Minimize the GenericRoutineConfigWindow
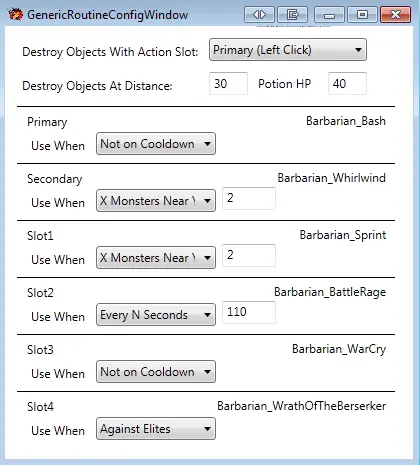Image resolution: width=420 pixels, height=465 pixels. click(329, 15)
